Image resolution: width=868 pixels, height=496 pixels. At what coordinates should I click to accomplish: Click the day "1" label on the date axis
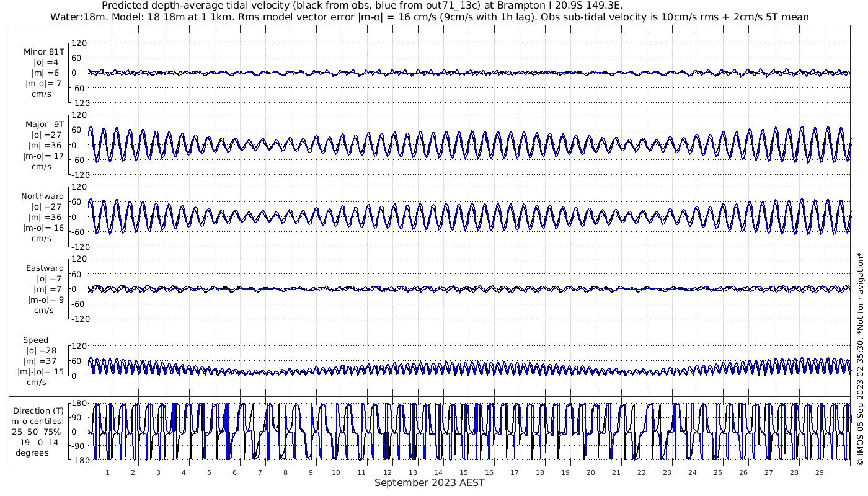tap(107, 472)
